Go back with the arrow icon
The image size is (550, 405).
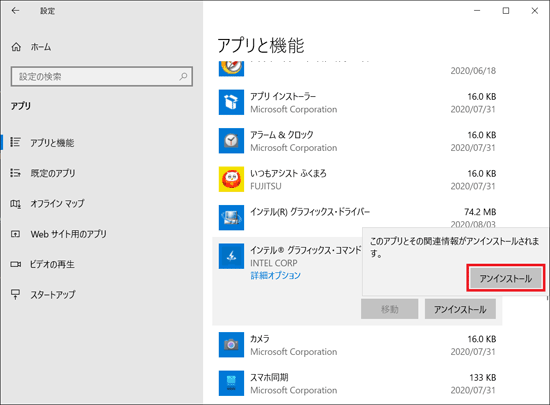click(x=15, y=11)
